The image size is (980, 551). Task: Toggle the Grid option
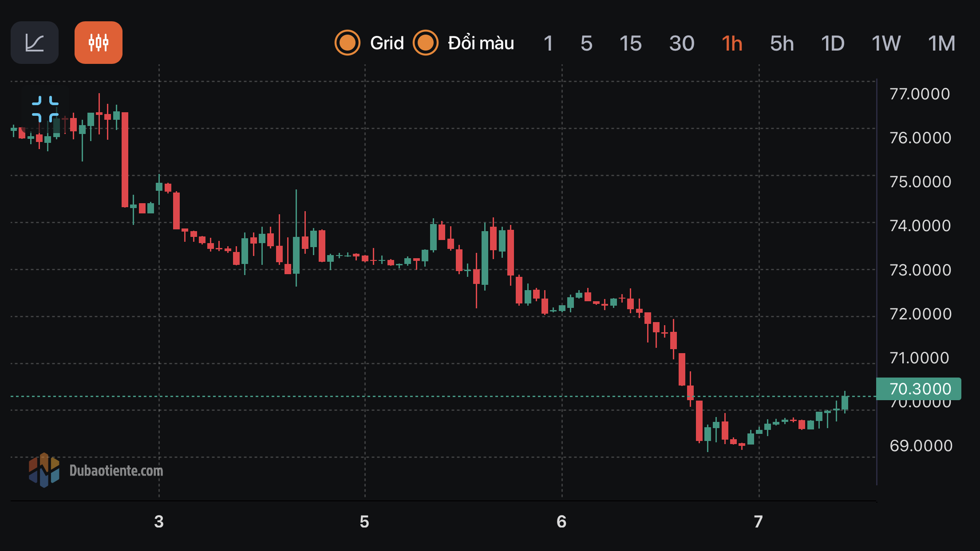click(x=348, y=43)
